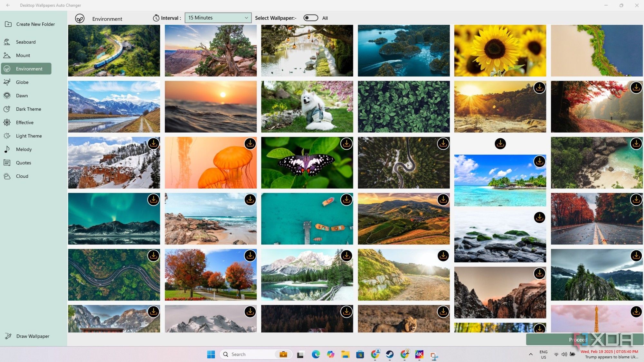Download the lion wallpaper
Image resolution: width=644 pixels, height=362 pixels.
[x=443, y=311]
